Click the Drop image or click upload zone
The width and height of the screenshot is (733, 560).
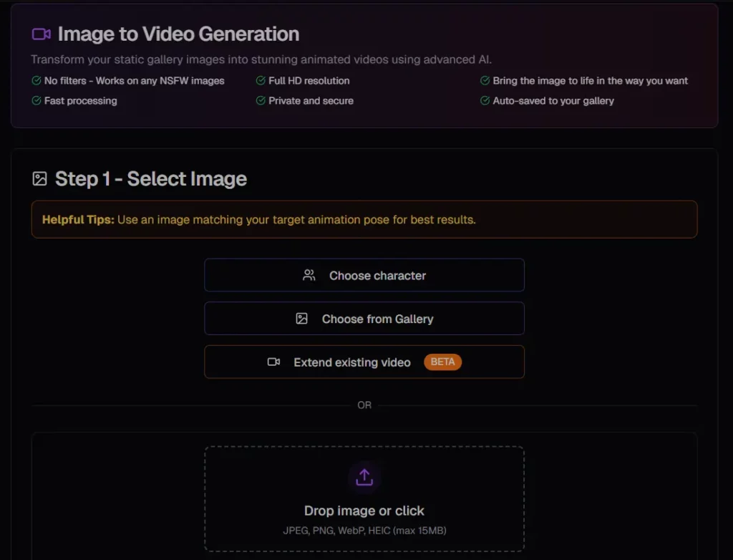[364, 498]
